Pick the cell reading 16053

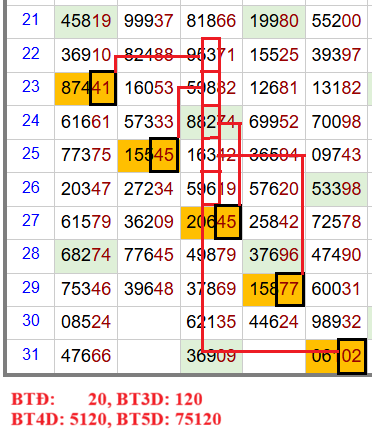click(x=149, y=89)
